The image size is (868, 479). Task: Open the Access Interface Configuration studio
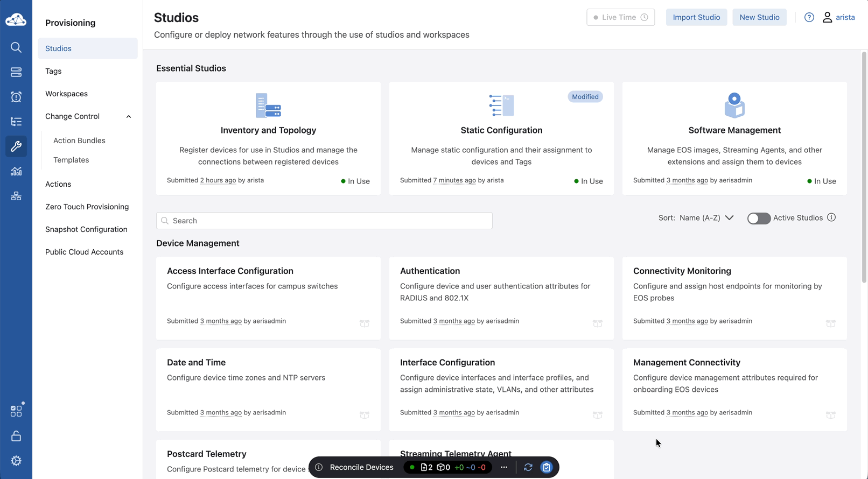(268, 298)
